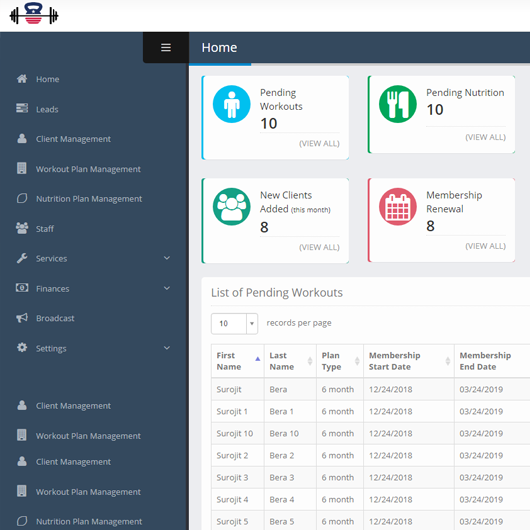Expand the Finances submenu chevron
The width and height of the screenshot is (530, 530).
[167, 288]
